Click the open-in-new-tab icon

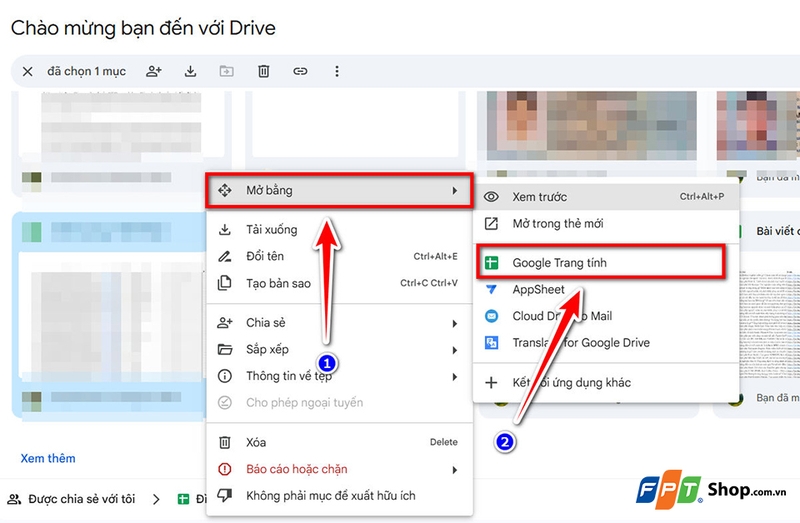(491, 223)
